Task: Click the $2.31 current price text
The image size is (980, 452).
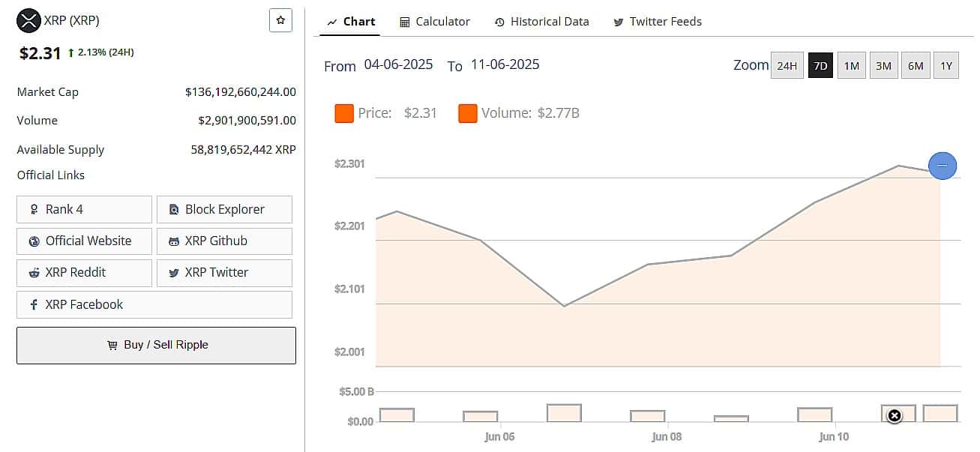Action: coord(40,53)
